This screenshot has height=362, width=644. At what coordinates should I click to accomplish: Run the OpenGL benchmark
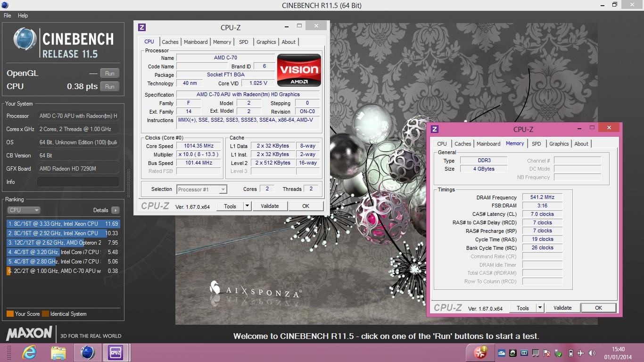point(110,74)
